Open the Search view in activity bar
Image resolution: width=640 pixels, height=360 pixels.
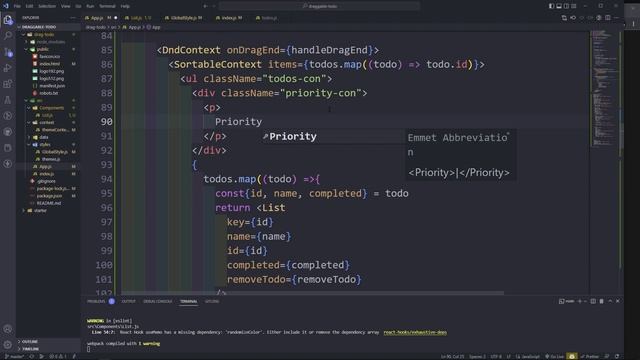pos(8,36)
